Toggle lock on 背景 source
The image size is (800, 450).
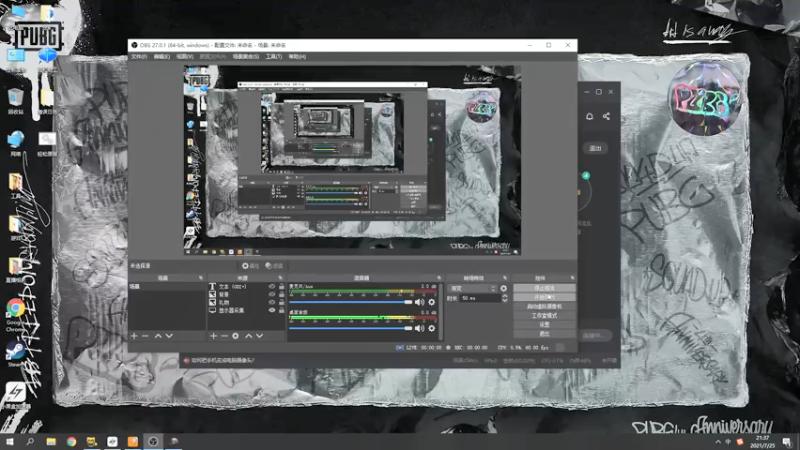click(282, 294)
